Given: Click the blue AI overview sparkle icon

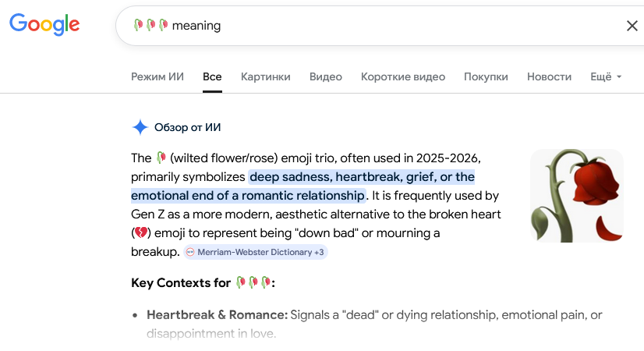Looking at the screenshot, I should 140,127.
